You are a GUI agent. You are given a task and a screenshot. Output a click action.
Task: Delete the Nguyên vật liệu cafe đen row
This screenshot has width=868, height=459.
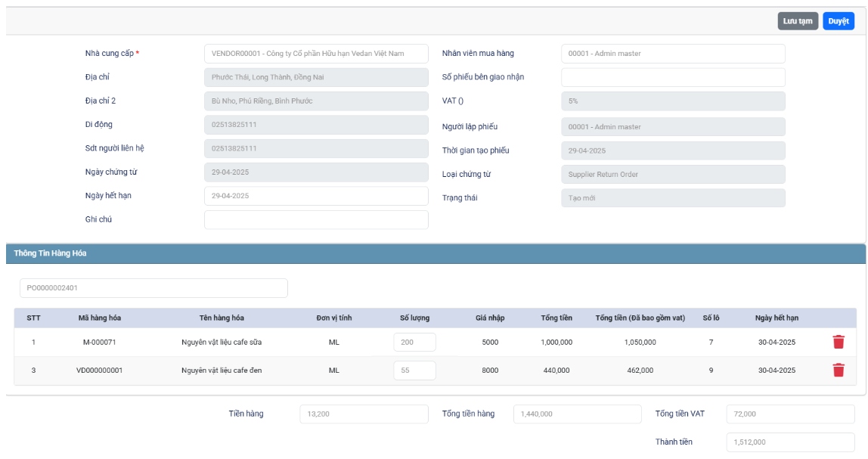coord(838,370)
